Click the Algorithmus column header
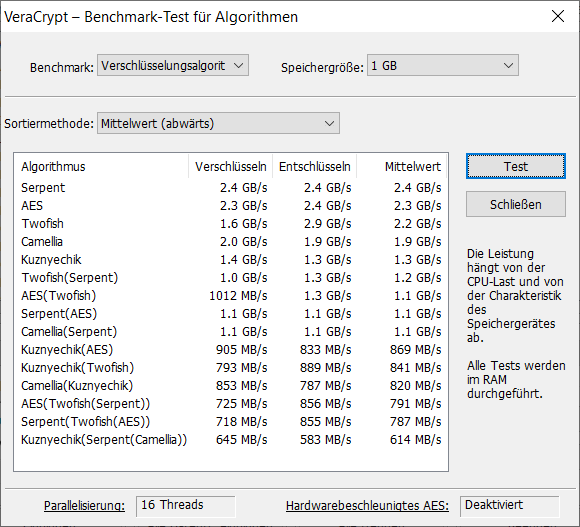This screenshot has height=527, width=580. (x=101, y=166)
